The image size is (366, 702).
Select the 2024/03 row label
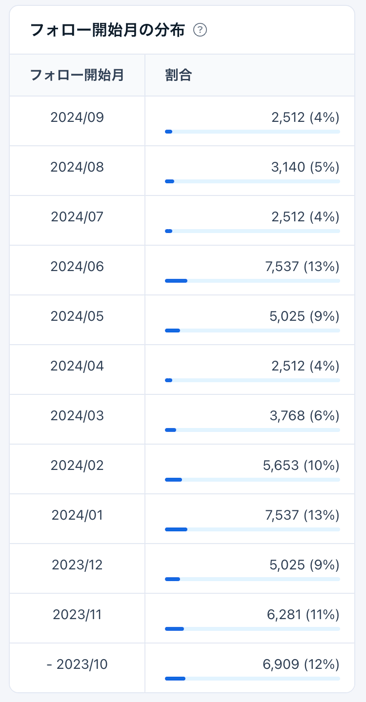[77, 416]
